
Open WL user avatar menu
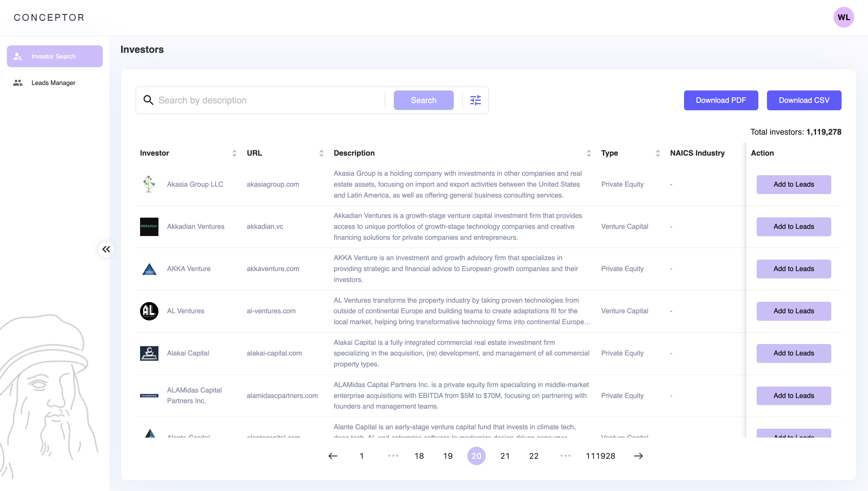(843, 17)
